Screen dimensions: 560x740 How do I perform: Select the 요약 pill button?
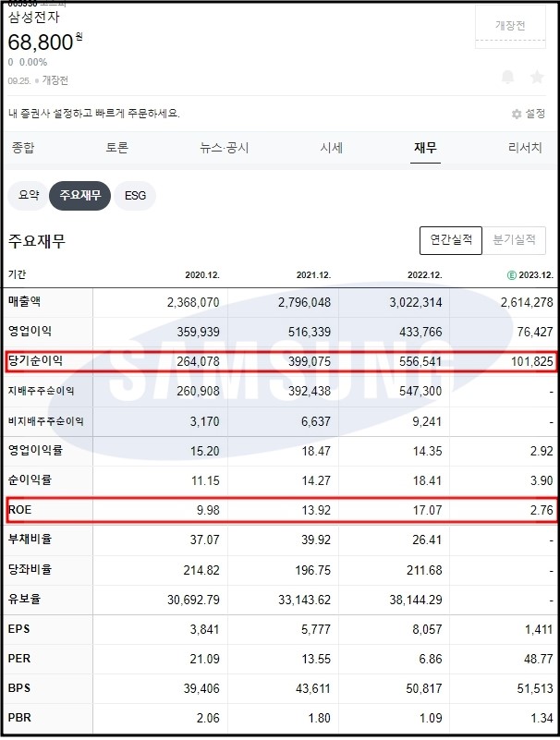(x=29, y=195)
